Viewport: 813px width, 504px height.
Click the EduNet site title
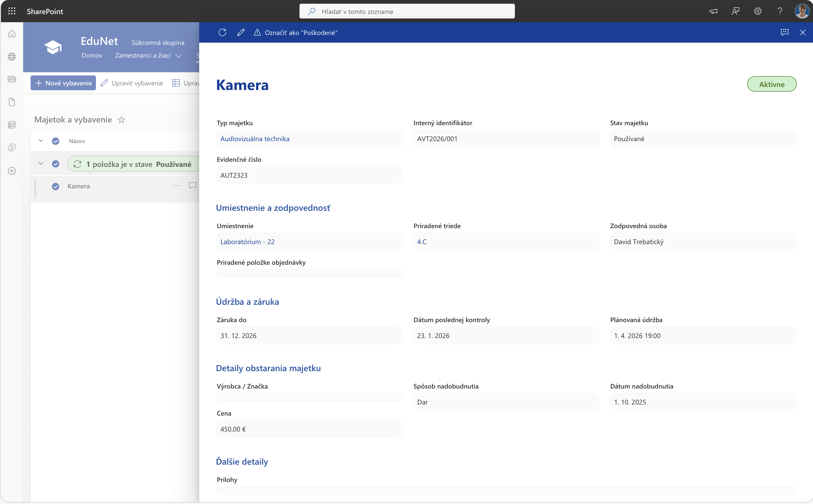click(x=99, y=41)
